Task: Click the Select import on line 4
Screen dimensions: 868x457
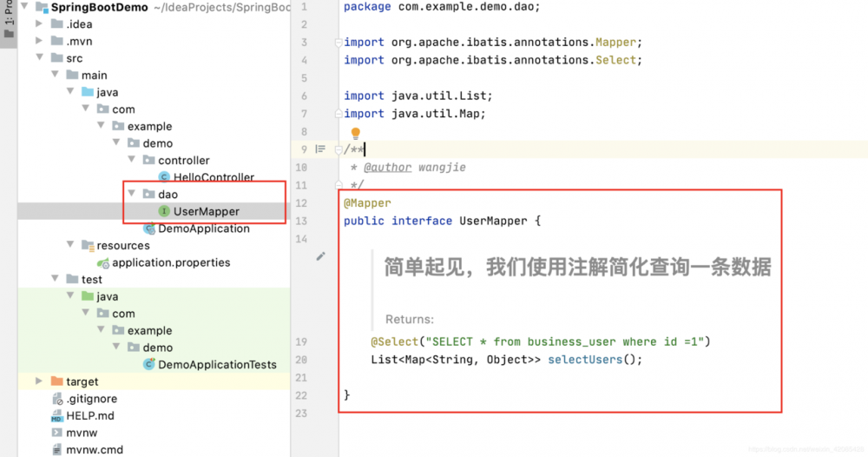Action: pyautogui.click(x=615, y=60)
